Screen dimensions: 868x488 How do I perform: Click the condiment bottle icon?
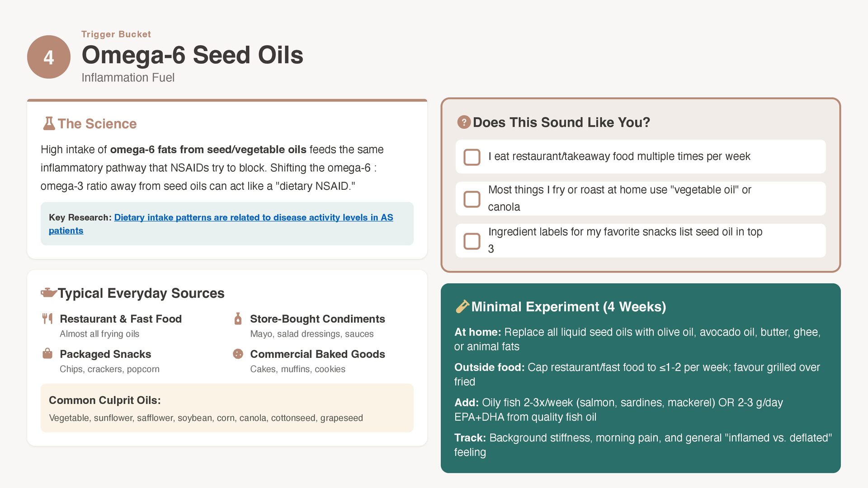(238, 319)
